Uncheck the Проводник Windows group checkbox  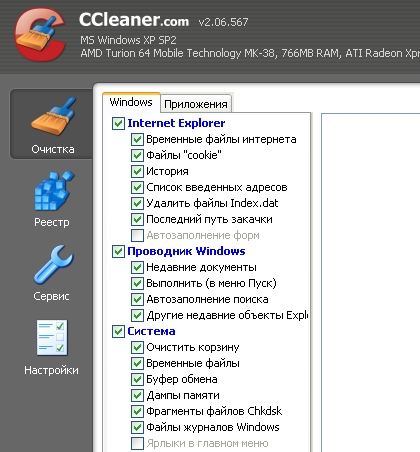(118, 251)
